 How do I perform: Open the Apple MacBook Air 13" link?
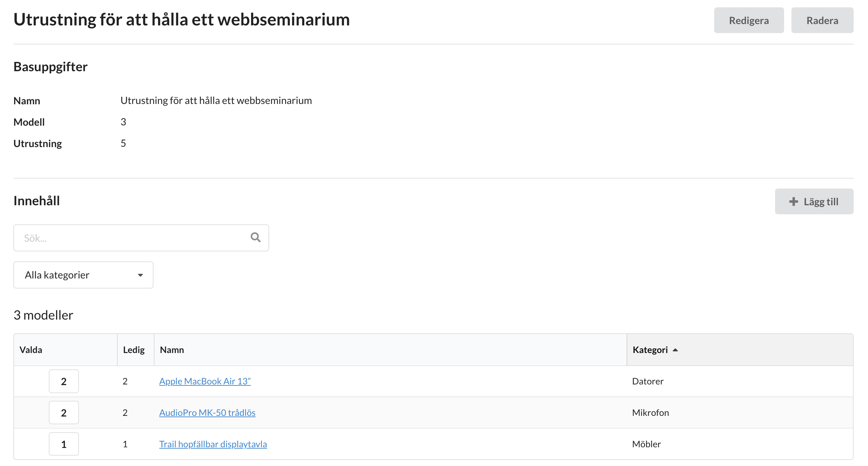pos(205,381)
